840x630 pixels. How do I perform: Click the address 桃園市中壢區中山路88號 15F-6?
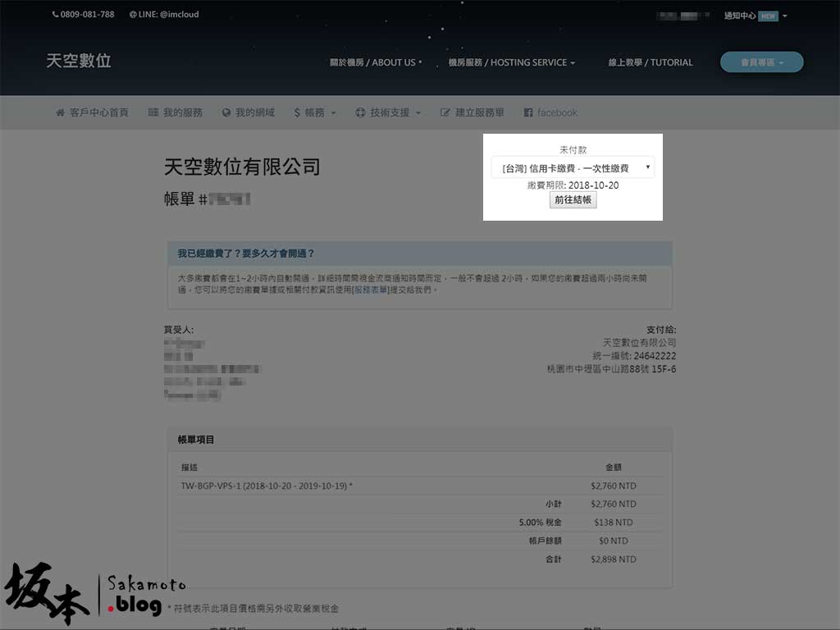(611, 369)
